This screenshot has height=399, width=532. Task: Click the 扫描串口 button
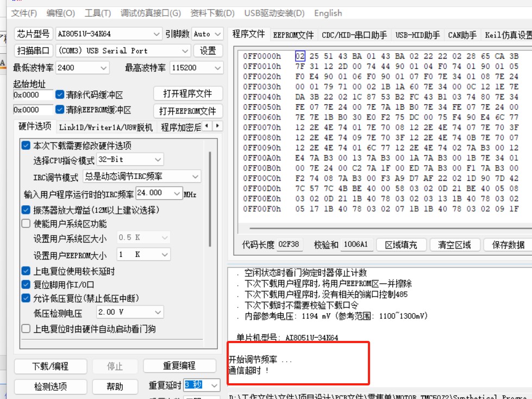[34, 51]
